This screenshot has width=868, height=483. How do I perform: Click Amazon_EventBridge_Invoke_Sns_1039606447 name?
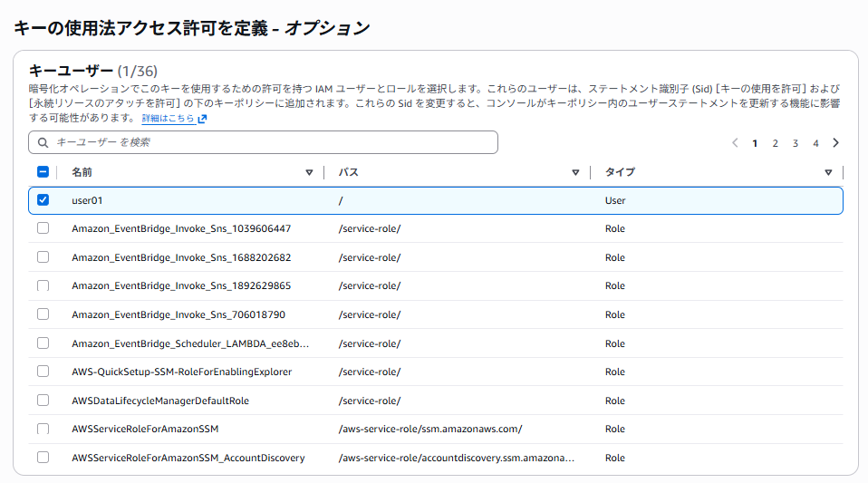tap(181, 228)
